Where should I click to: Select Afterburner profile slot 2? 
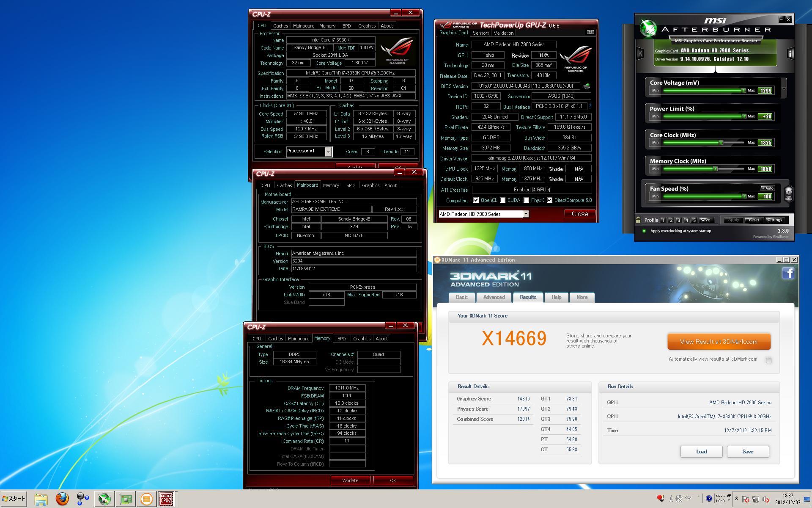pos(671,220)
